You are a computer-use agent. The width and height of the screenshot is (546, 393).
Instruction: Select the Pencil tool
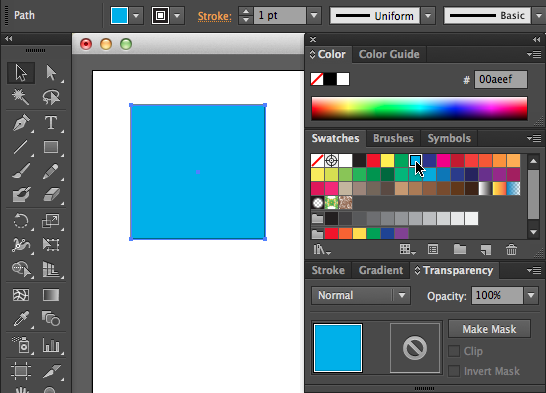pos(51,171)
